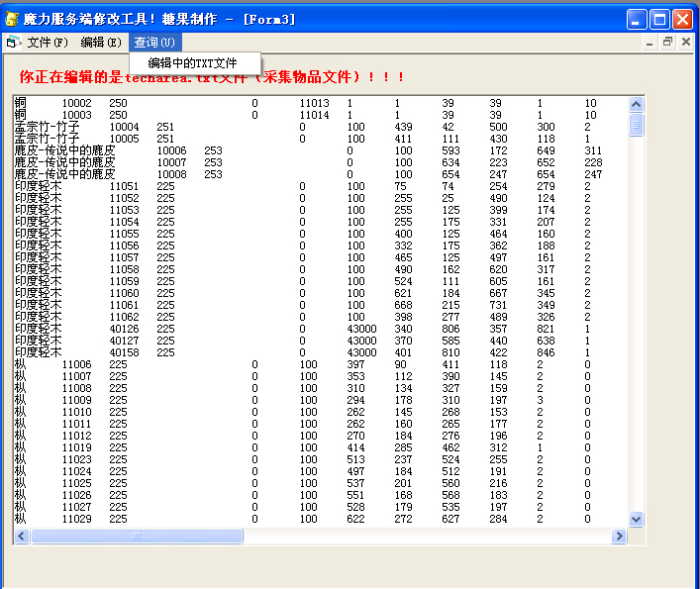Click ID 11062 in 印度轻木 row
The height and width of the screenshot is (589, 700).
pos(124,317)
